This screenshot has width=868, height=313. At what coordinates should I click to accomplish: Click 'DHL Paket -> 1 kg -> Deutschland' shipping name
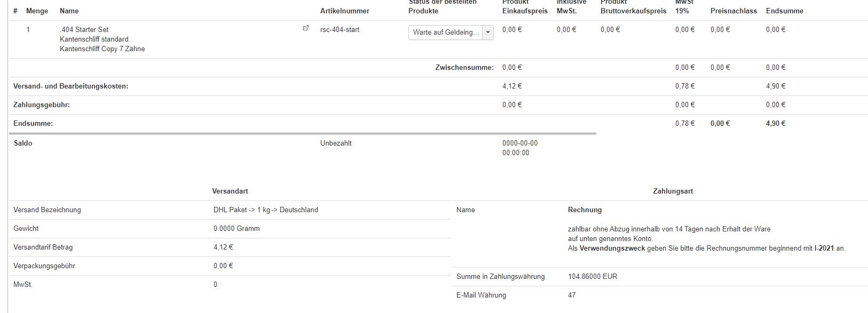tap(265, 210)
